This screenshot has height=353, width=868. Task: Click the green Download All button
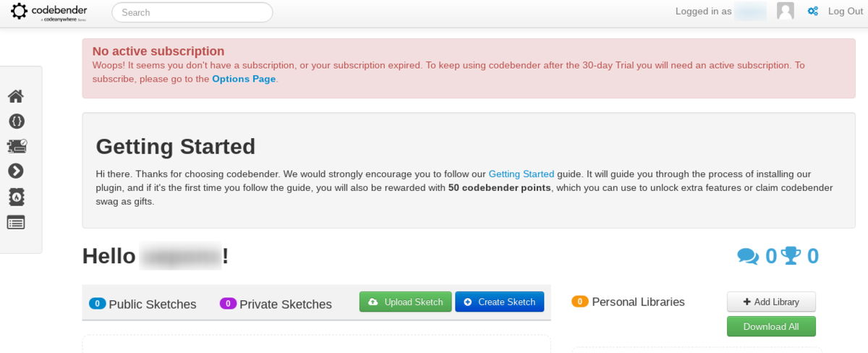(x=771, y=326)
